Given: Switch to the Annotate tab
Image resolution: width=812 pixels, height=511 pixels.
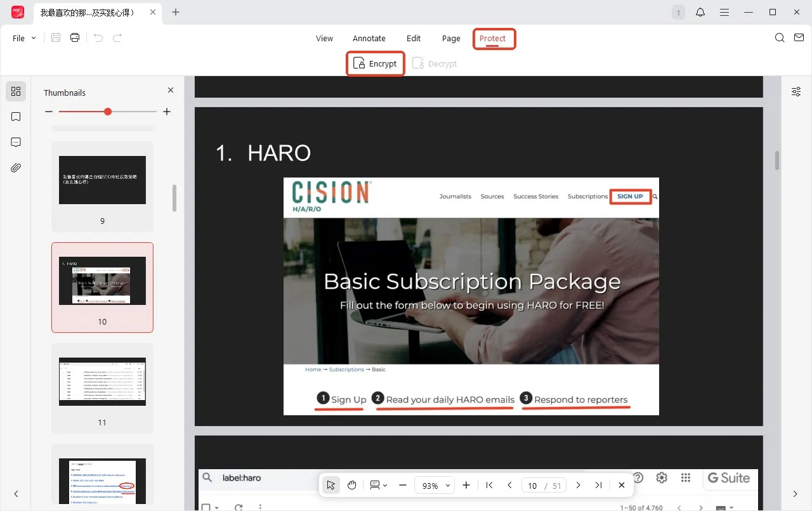Looking at the screenshot, I should (369, 38).
